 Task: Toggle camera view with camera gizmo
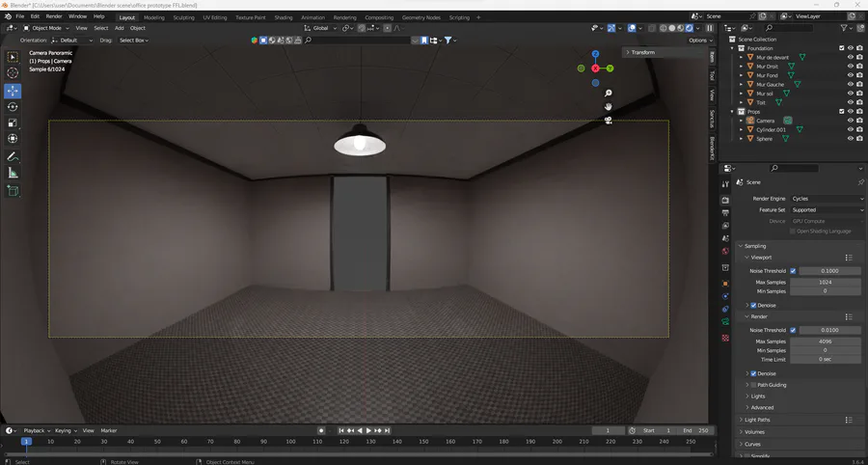608,121
